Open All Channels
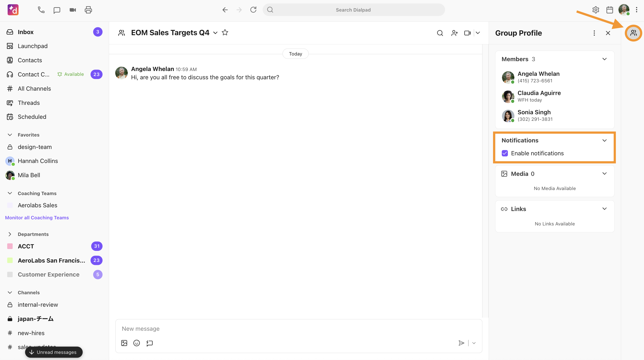Image resolution: width=644 pixels, height=360 pixels. pos(54,89)
